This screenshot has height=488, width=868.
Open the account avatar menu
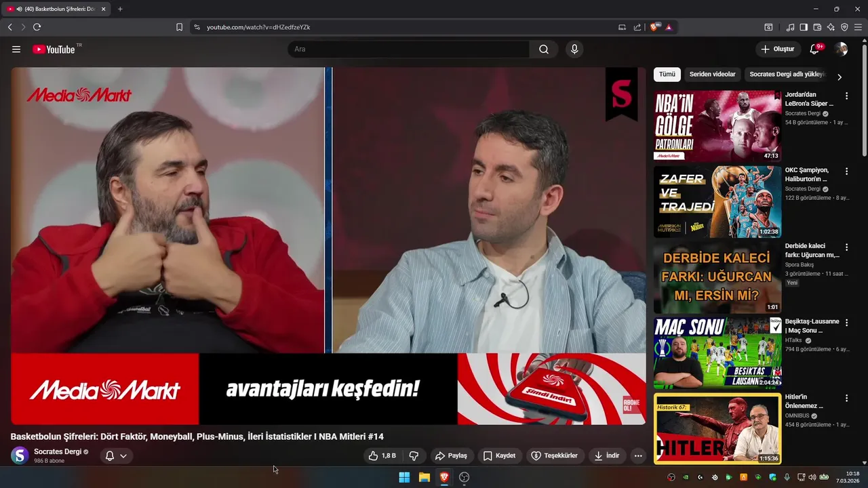pyautogui.click(x=841, y=49)
